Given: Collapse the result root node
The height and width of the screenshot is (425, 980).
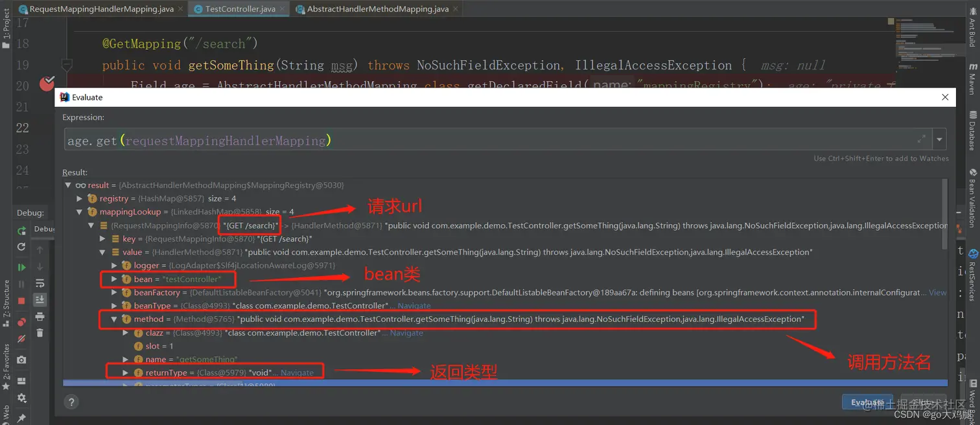Looking at the screenshot, I should 68,185.
